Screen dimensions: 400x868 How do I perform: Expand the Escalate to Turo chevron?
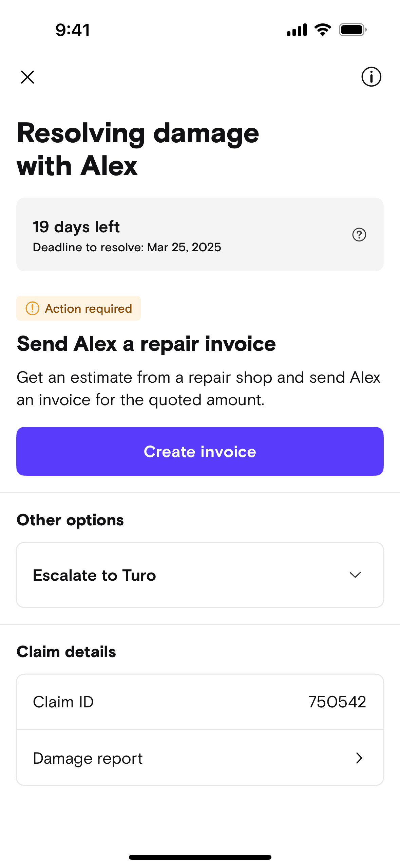[355, 575]
